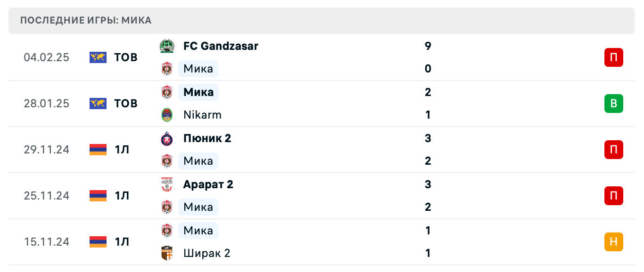
Task: Click the Ширак 2 team logo
Action: (167, 253)
